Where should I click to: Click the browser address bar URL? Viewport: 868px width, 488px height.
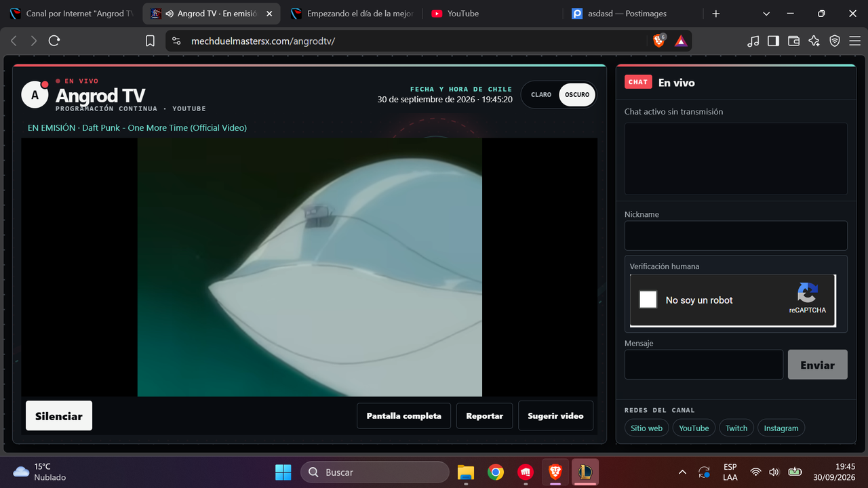pyautogui.click(x=263, y=41)
